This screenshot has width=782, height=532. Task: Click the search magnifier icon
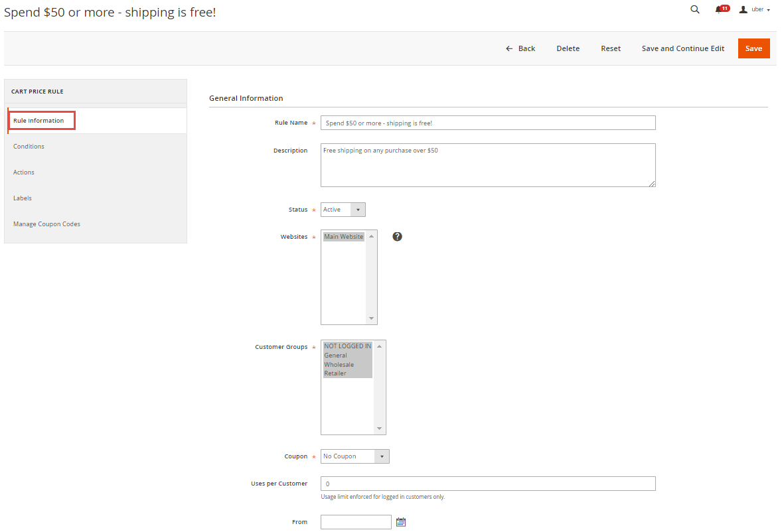pyautogui.click(x=694, y=9)
